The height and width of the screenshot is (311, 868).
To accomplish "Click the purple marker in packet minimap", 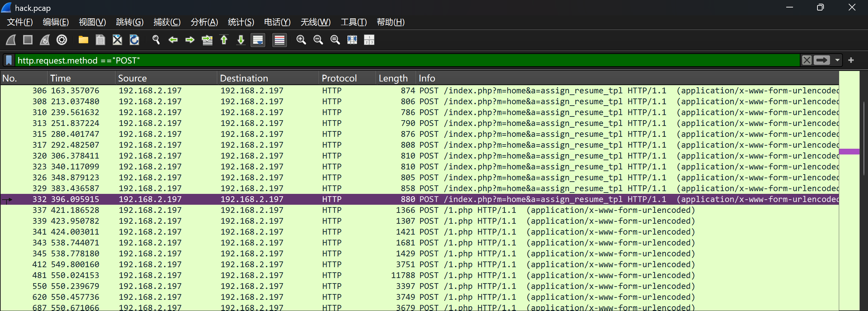I will 849,151.
